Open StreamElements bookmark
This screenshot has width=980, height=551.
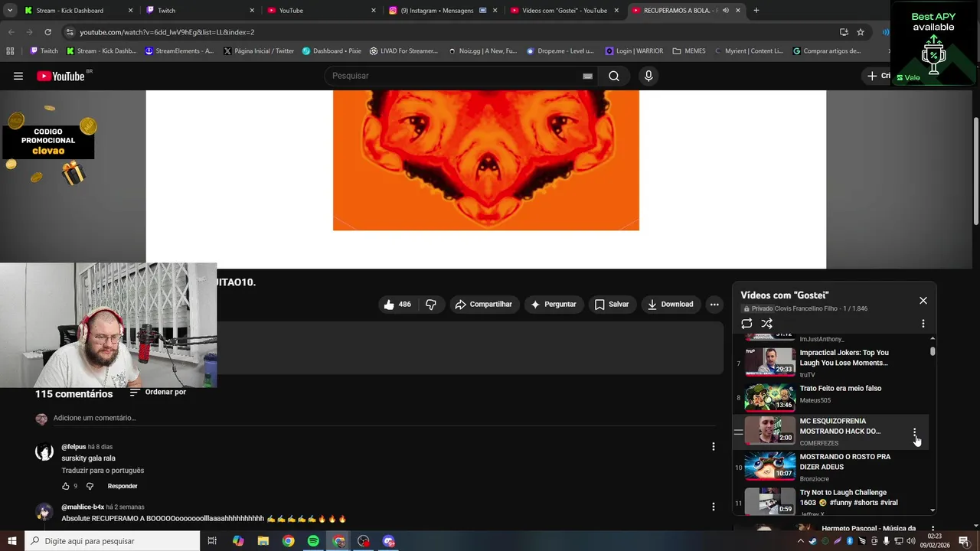179,51
